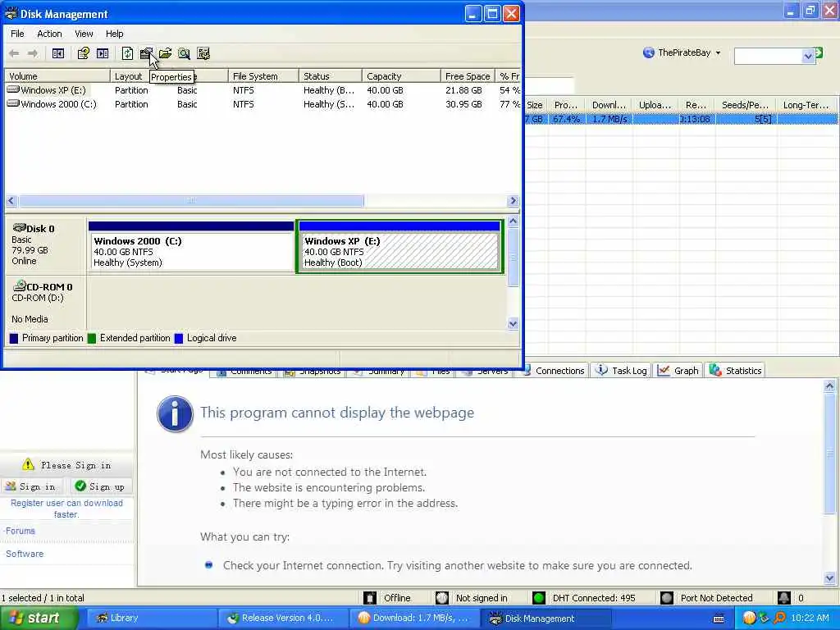Viewport: 840px width, 630px height.
Task: Click the Not signed in status icon
Action: (442, 598)
